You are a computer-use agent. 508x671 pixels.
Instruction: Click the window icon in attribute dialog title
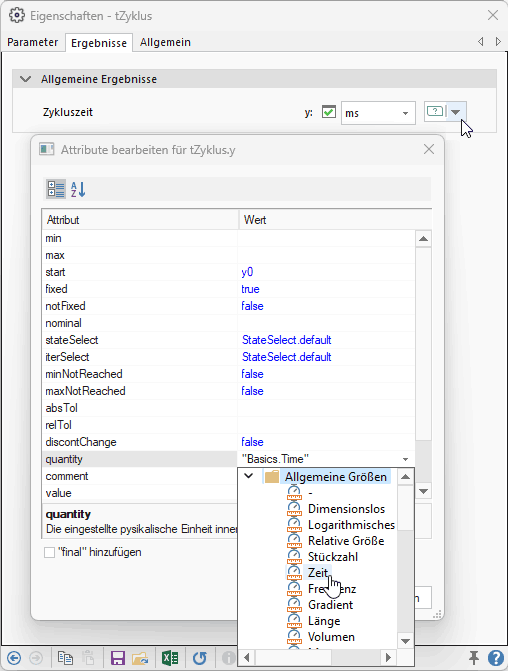pyautogui.click(x=47, y=149)
